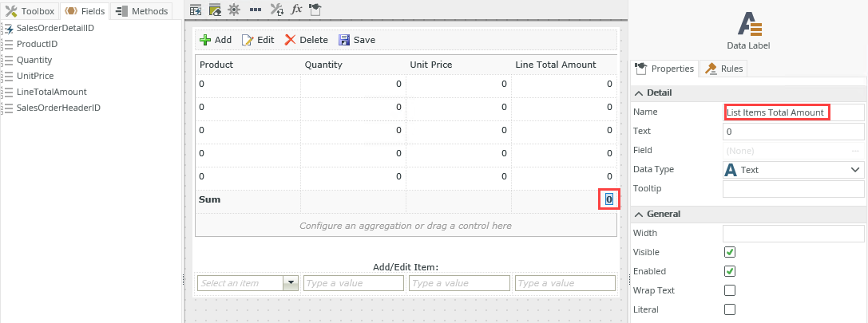Open the Data Type dropdown
The image size is (868, 323).
point(856,169)
